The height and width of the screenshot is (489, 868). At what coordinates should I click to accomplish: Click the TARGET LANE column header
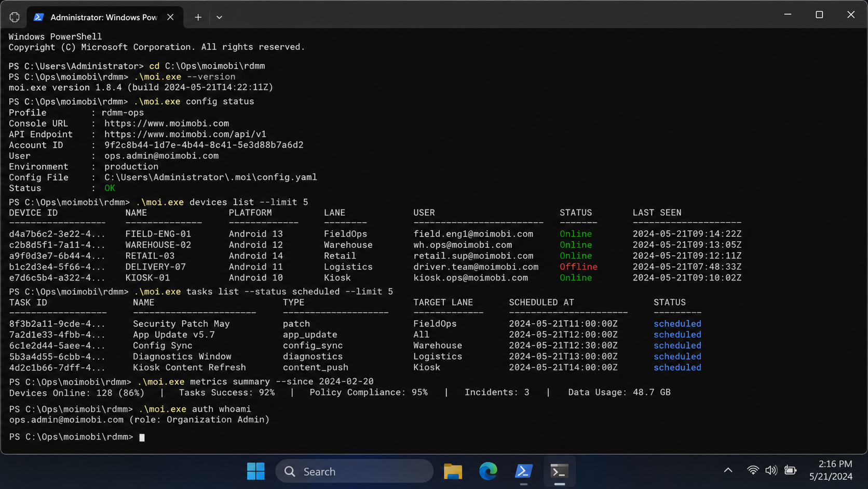tap(443, 303)
